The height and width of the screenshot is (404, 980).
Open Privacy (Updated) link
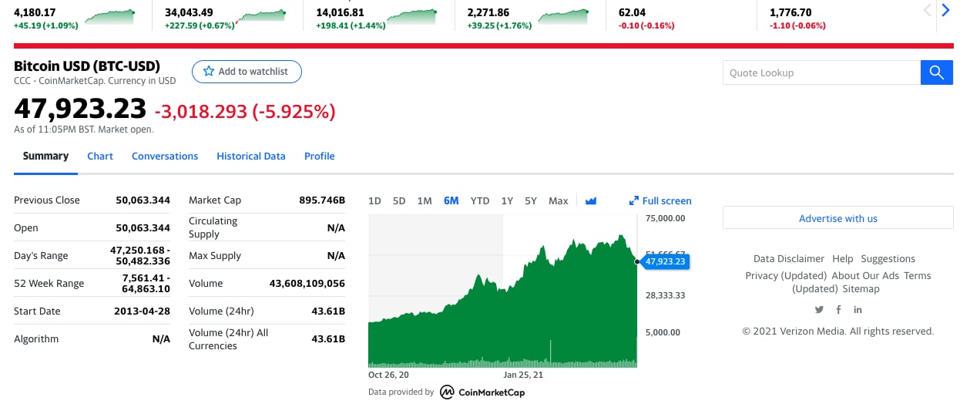pos(786,276)
